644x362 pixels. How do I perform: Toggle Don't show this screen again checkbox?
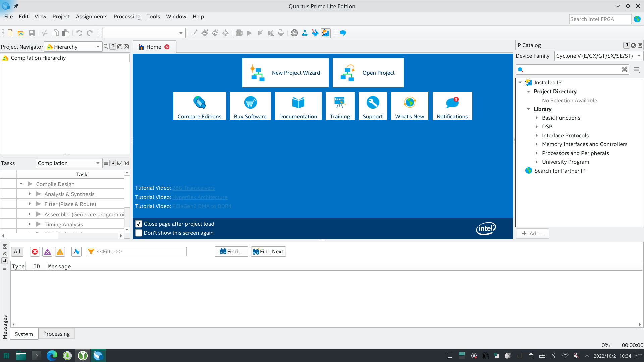point(139,233)
